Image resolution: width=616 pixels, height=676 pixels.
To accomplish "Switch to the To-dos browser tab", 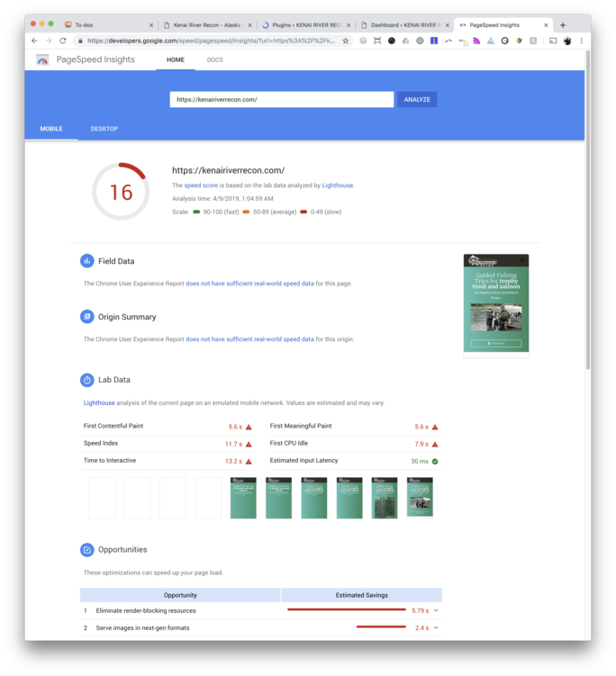I will pos(108,25).
